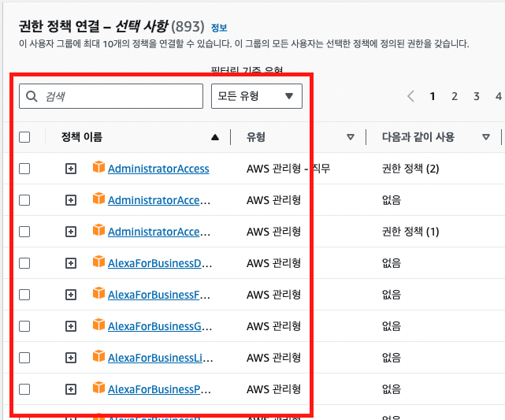Image resolution: width=505 pixels, height=420 pixels.
Task: Click the policy icon beside AlexaForBusinessG…
Action: (x=98, y=325)
